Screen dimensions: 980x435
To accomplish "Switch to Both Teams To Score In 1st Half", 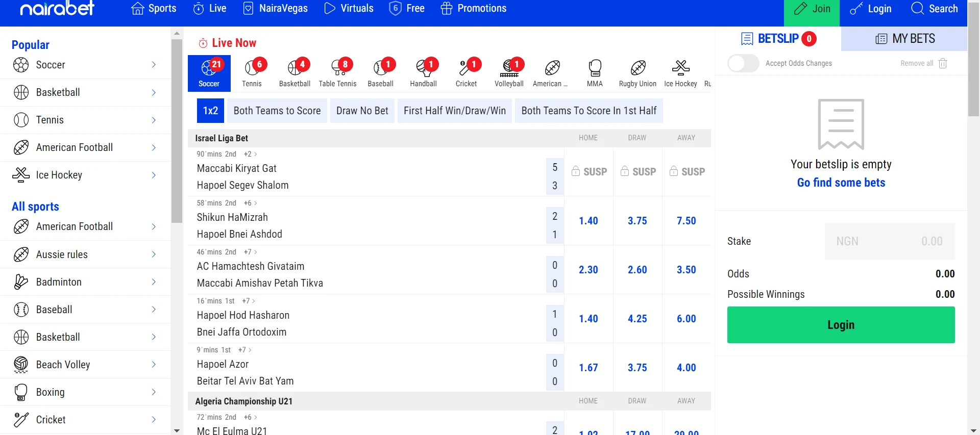I will (589, 111).
